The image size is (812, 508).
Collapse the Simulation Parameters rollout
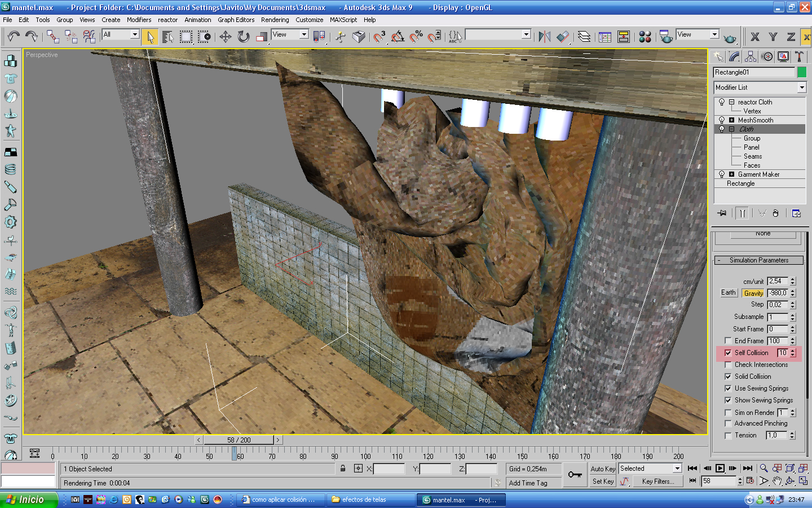point(759,260)
